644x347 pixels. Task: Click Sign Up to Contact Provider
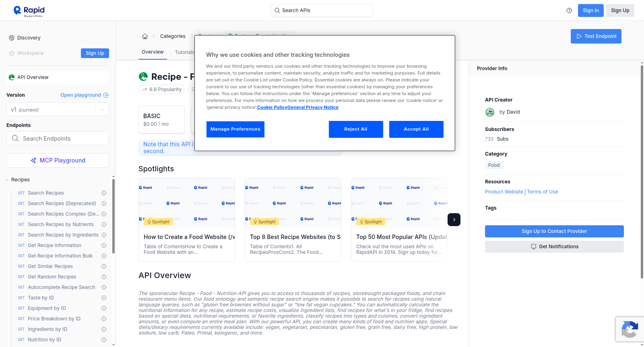click(x=554, y=231)
